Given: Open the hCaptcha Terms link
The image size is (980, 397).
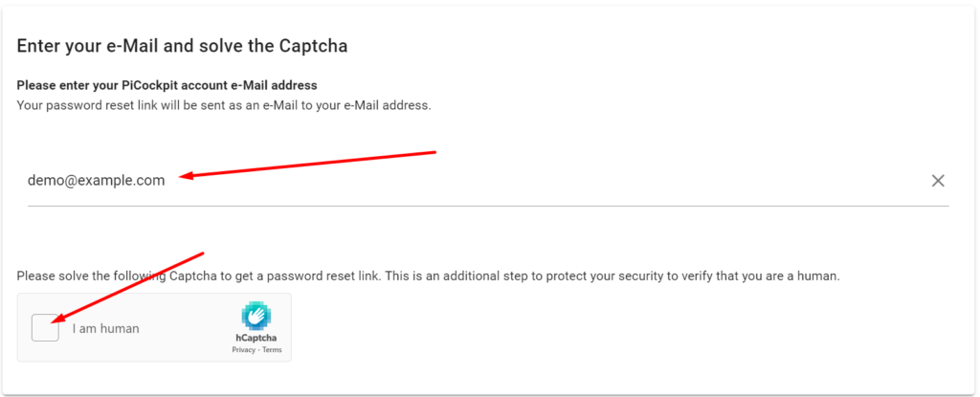Looking at the screenshot, I should (273, 350).
